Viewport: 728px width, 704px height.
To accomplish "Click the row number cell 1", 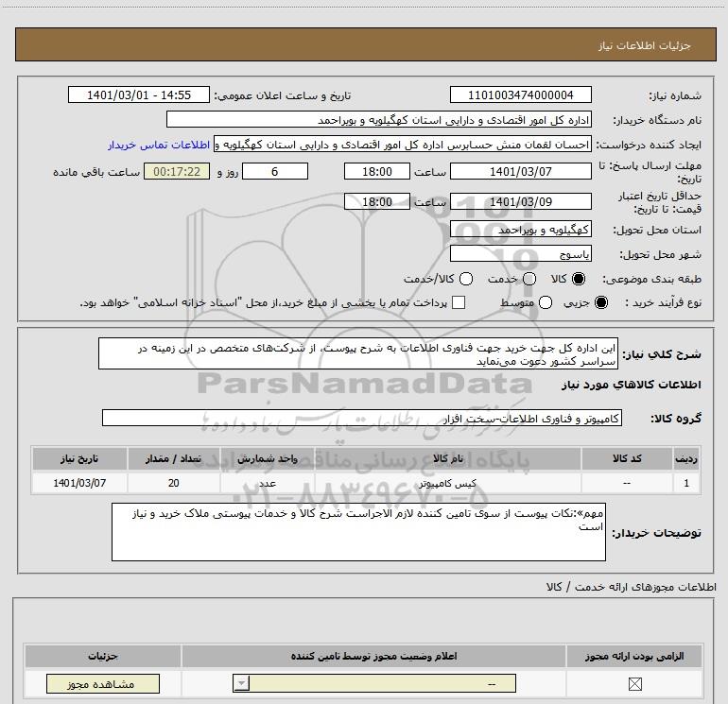I will click(x=686, y=483).
